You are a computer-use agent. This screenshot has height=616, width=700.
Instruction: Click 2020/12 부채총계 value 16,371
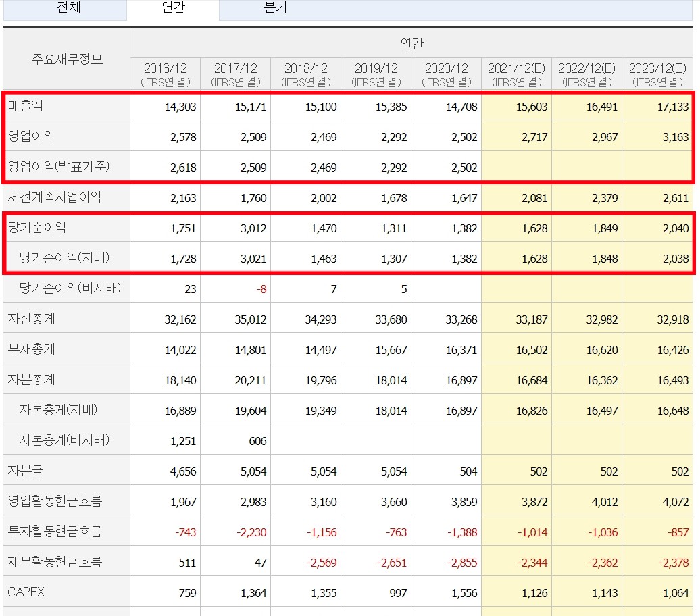[x=461, y=349]
